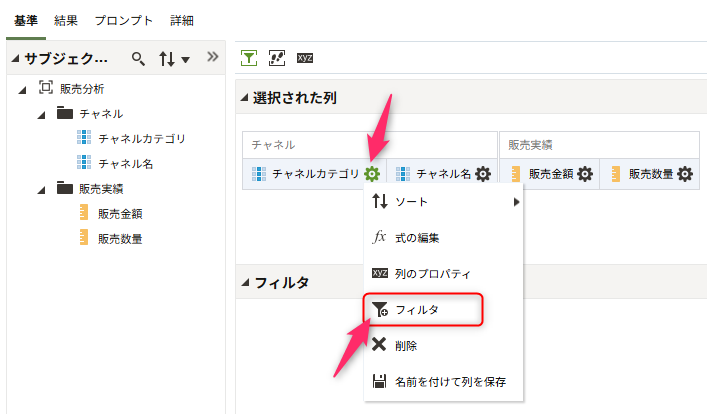
Task: Click the funnel icon in context menu
Action: (x=380, y=309)
